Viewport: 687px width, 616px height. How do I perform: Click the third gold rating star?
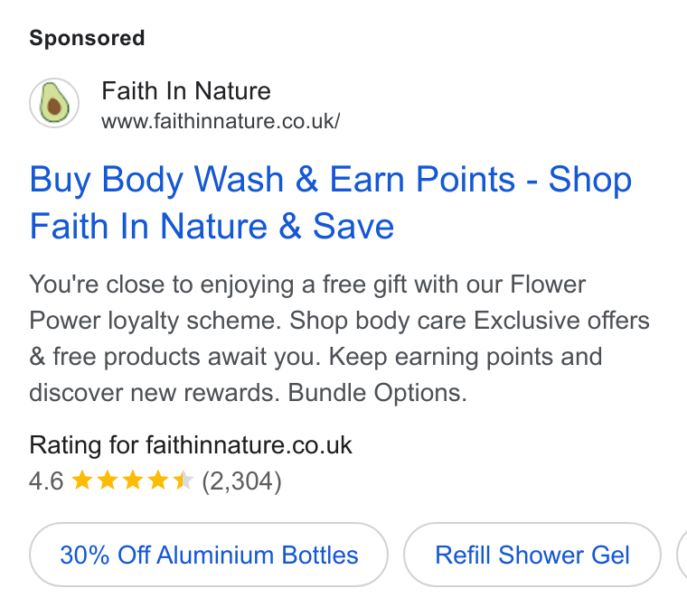132,481
